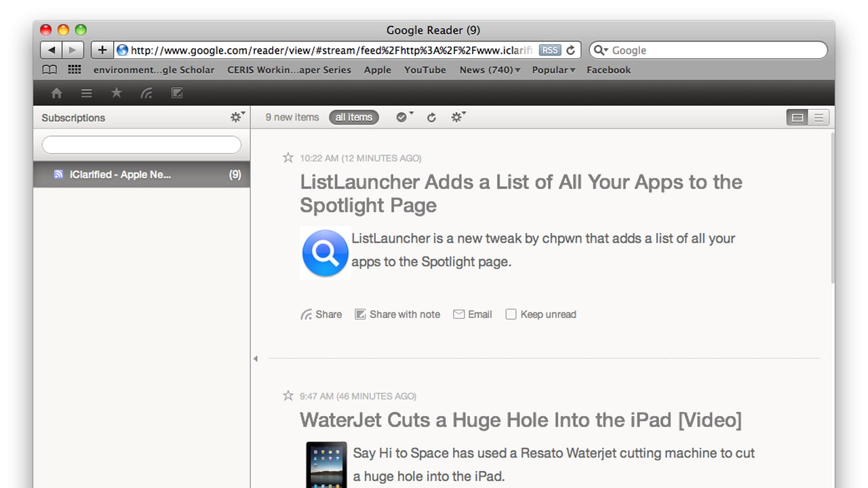
Task: Click the subscriptions search field
Action: point(142,144)
